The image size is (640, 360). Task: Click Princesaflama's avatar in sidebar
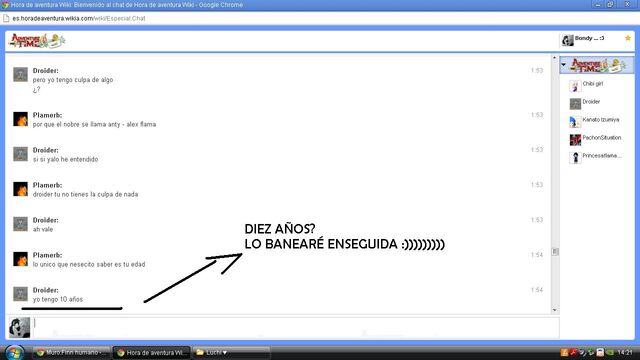pos(575,158)
